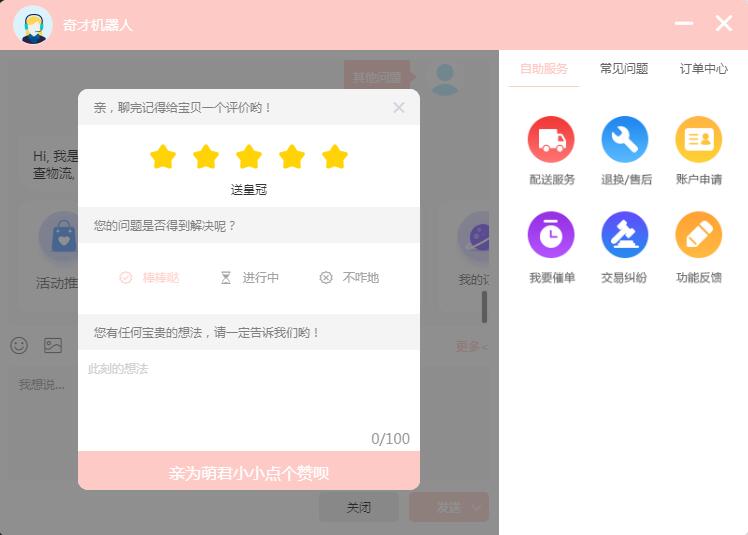Viewport: 748px width, 535px height.
Task: Expand the 发送 button dropdown arrow
Action: pyautogui.click(x=477, y=507)
